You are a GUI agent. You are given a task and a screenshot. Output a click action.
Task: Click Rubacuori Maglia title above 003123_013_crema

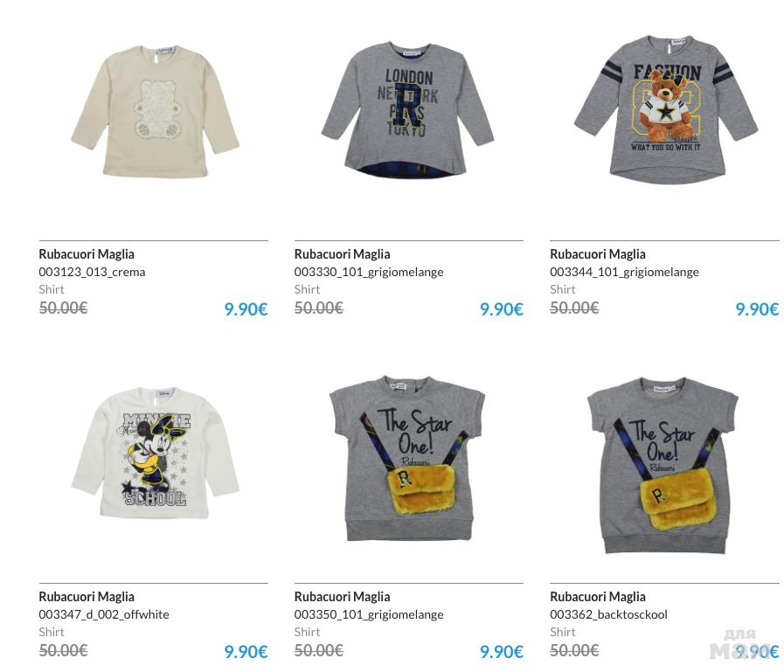pos(87,254)
